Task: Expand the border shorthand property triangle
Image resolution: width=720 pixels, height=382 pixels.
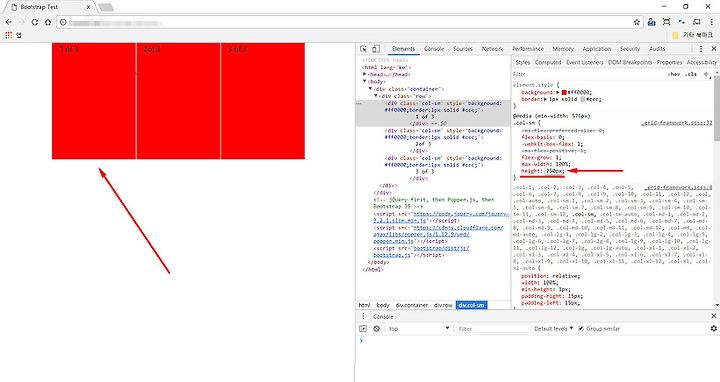Action: tap(545, 99)
